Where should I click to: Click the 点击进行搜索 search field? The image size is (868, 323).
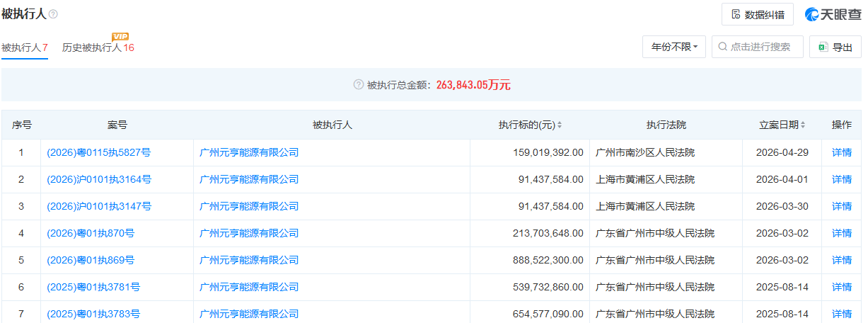(758, 47)
